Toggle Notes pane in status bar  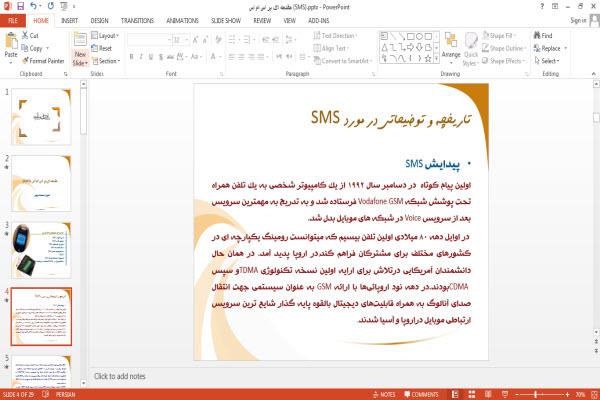pos(384,394)
